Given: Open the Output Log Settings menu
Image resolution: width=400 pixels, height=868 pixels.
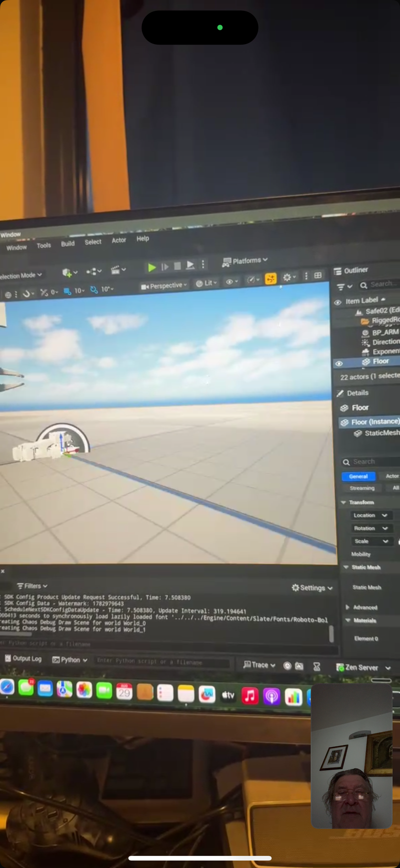Looking at the screenshot, I should click(x=312, y=588).
